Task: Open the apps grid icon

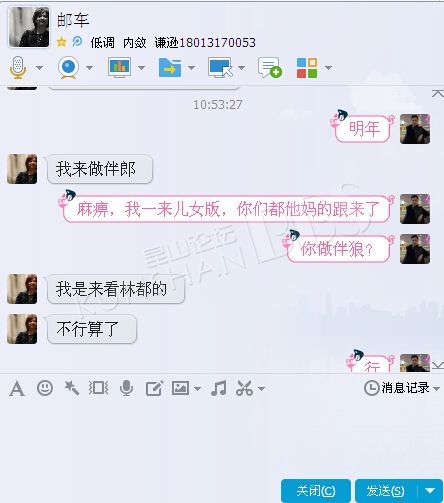Action: click(307, 68)
